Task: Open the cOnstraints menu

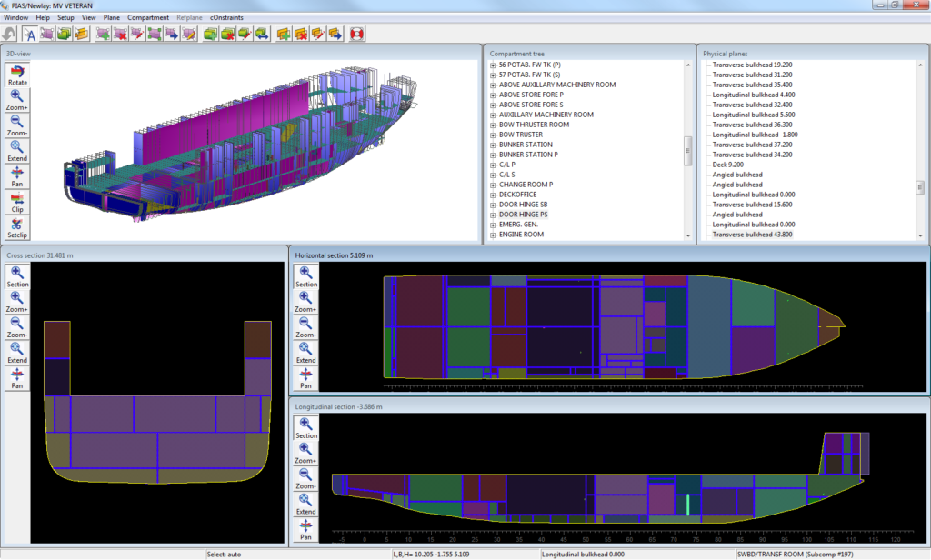Action: (227, 17)
